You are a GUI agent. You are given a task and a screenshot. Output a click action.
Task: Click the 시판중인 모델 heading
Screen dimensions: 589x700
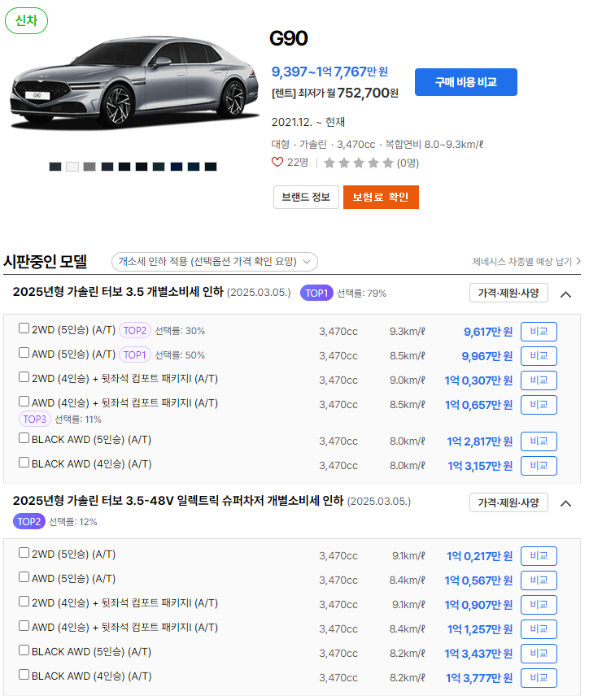coord(45,262)
